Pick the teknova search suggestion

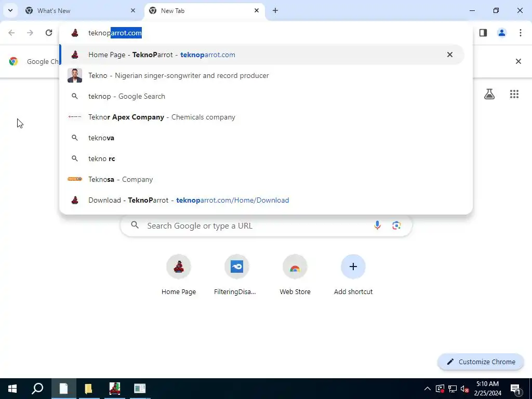pos(262,138)
